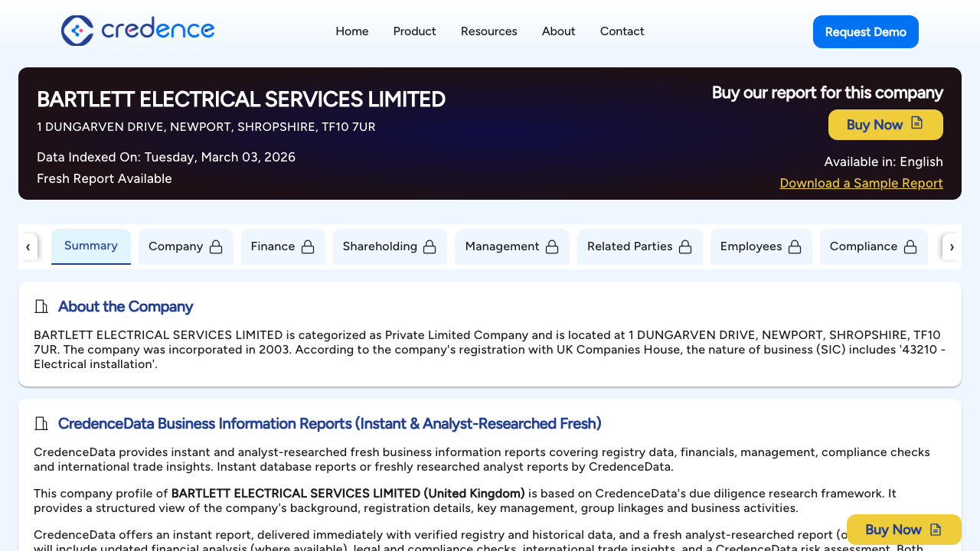This screenshot has width=980, height=551.
Task: Click the lock icon on Finance tab
Action: coord(309,246)
